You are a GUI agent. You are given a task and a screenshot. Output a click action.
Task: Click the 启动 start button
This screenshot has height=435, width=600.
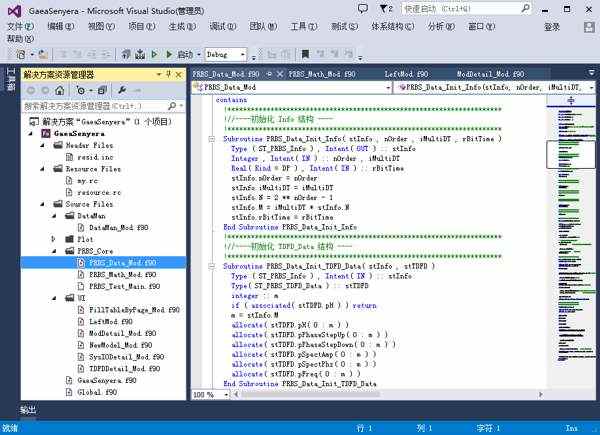click(185, 55)
